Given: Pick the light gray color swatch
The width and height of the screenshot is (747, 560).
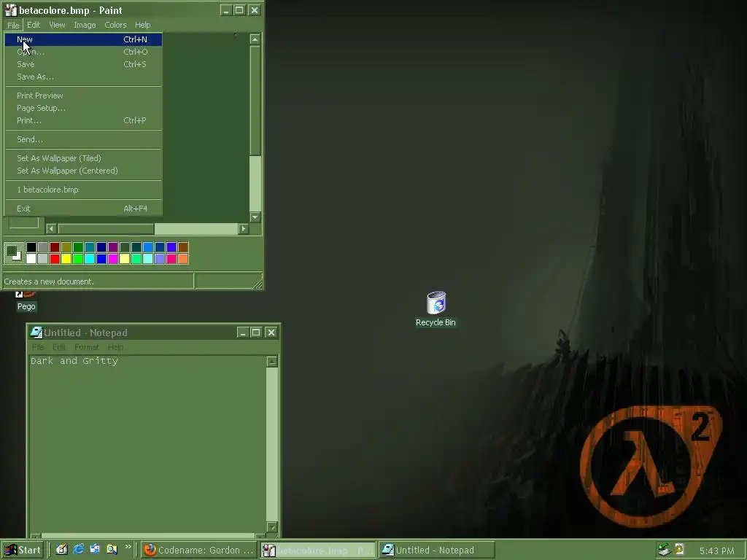Looking at the screenshot, I should (x=43, y=259).
